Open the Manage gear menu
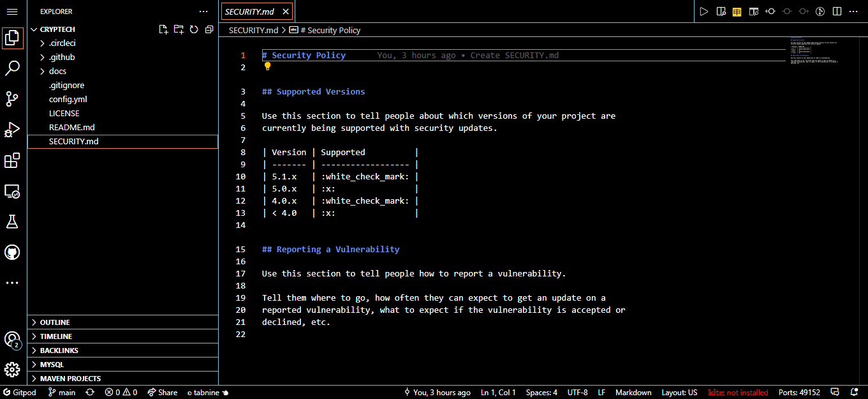 [12, 370]
